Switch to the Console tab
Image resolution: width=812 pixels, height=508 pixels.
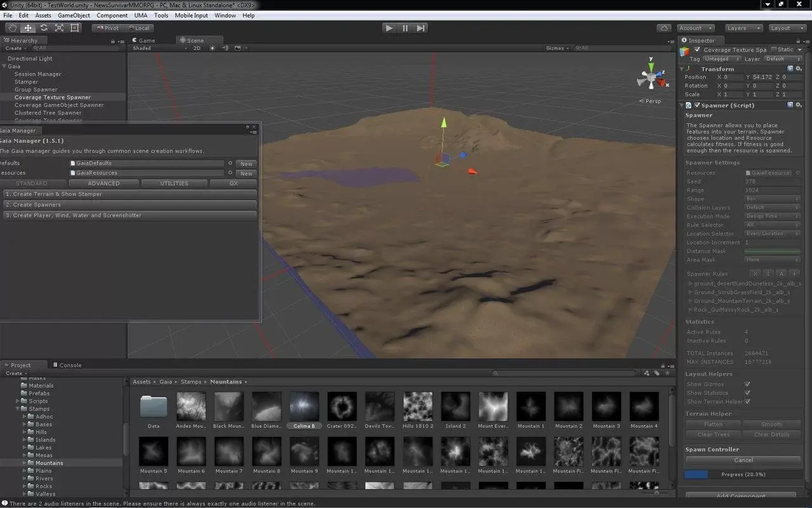(x=67, y=365)
